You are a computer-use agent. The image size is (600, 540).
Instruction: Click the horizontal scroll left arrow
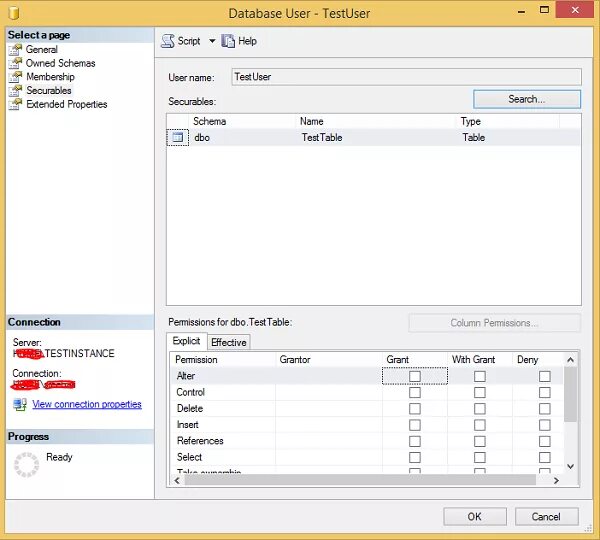[x=177, y=480]
